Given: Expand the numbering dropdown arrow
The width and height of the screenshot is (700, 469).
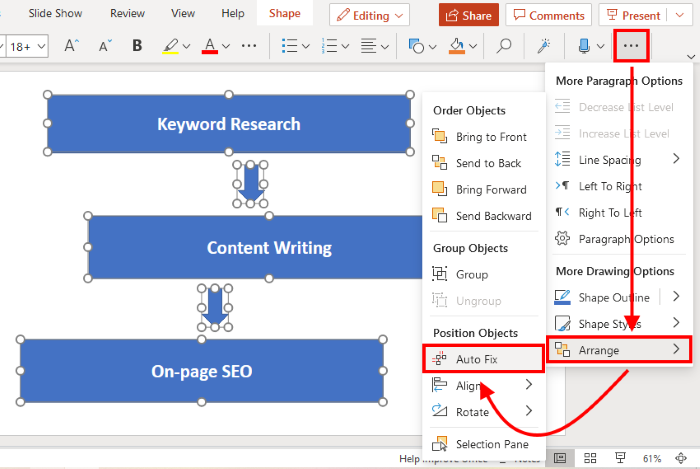Looking at the screenshot, I should tap(345, 46).
